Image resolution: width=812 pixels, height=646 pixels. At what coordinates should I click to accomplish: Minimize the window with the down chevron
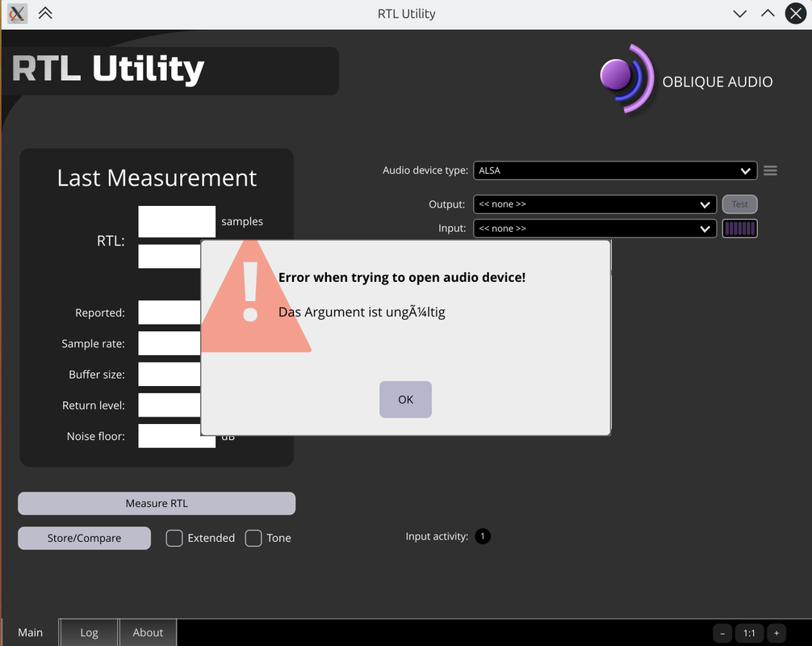(740, 14)
